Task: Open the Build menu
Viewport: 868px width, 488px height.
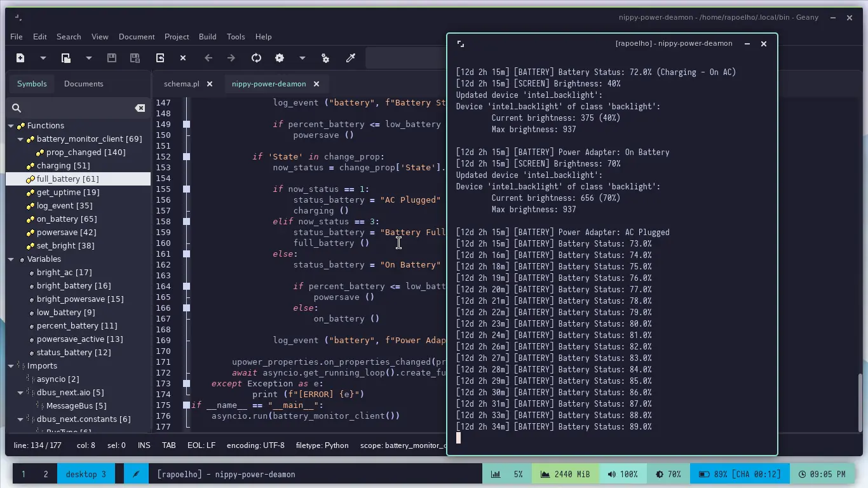Action: [x=207, y=37]
